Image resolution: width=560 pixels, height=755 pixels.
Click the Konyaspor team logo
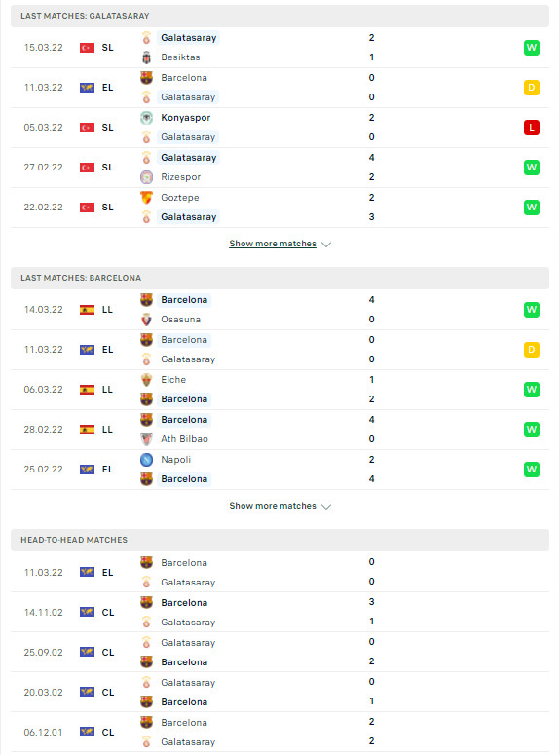click(x=146, y=118)
